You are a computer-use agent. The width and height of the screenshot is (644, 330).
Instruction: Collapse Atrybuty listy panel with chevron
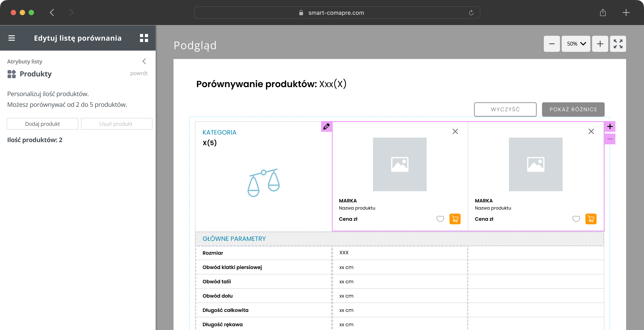144,61
